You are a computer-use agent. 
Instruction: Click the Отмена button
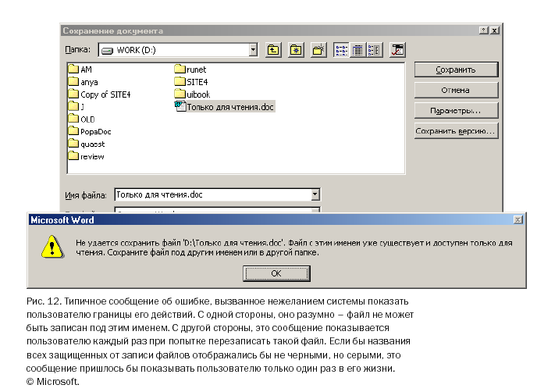coord(456,90)
